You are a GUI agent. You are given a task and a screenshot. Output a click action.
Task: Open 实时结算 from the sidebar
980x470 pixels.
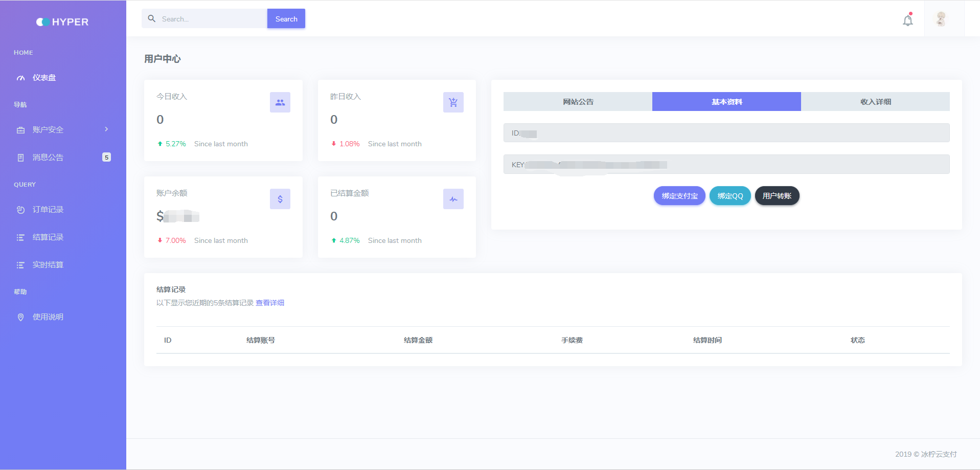tap(48, 265)
